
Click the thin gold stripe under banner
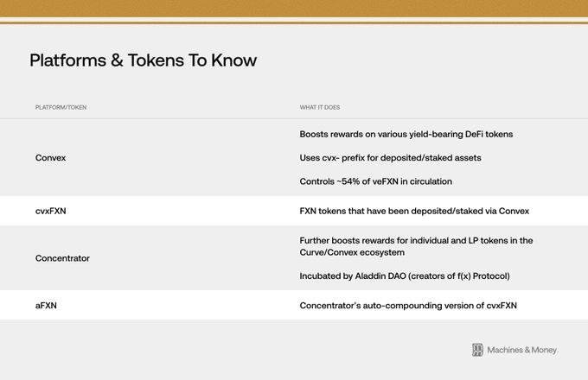pos(294,22)
